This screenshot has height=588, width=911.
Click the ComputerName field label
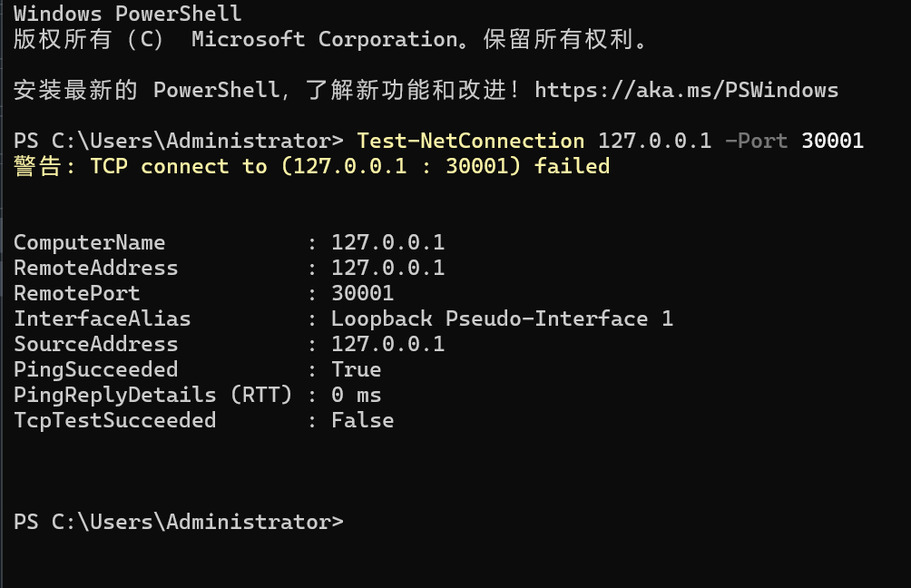pyautogui.click(x=89, y=242)
